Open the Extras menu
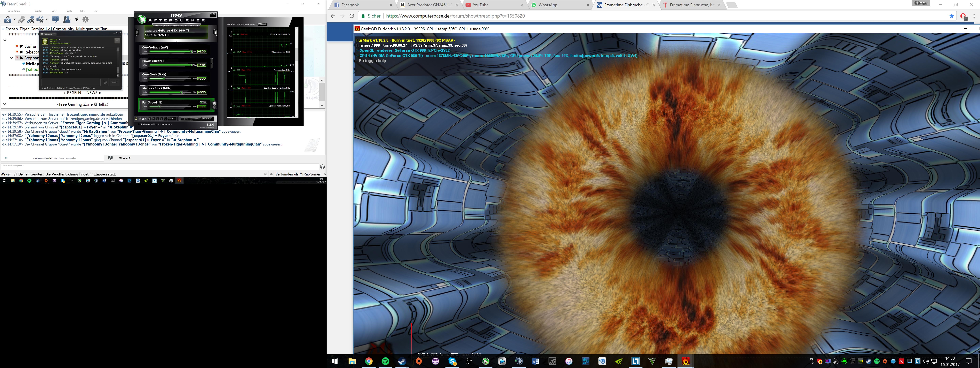The width and height of the screenshot is (980, 368). click(x=83, y=11)
